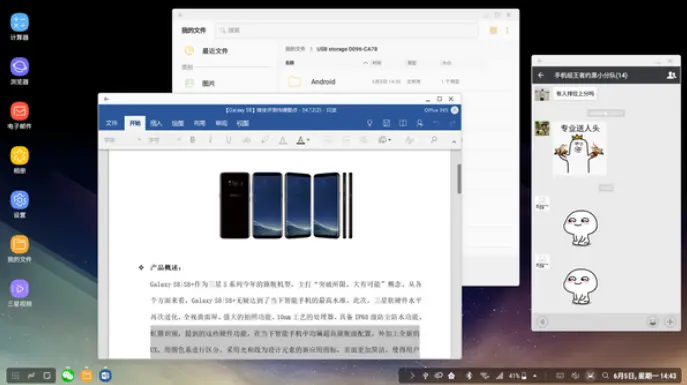Screen dimensions: 687x385
Task: Open the font color dropdown arrow
Action: 308,140
